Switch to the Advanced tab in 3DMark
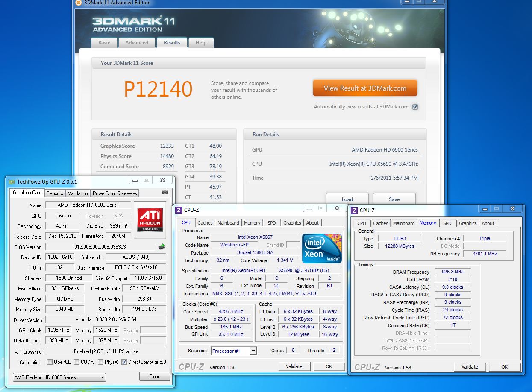This screenshot has height=392, width=532. (137, 43)
